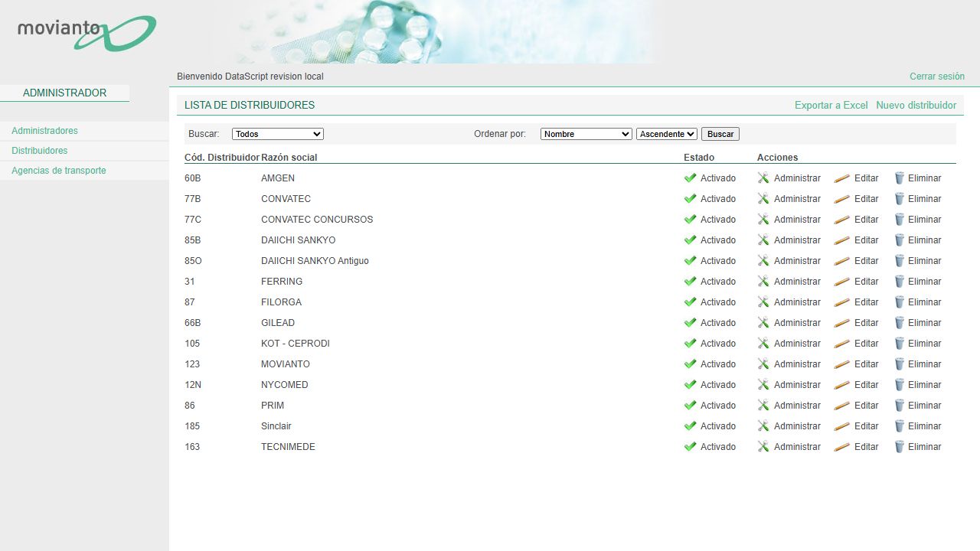Click the tools icon for KOT - CEPRODI
The height and width of the screenshot is (551, 980).
(763, 344)
